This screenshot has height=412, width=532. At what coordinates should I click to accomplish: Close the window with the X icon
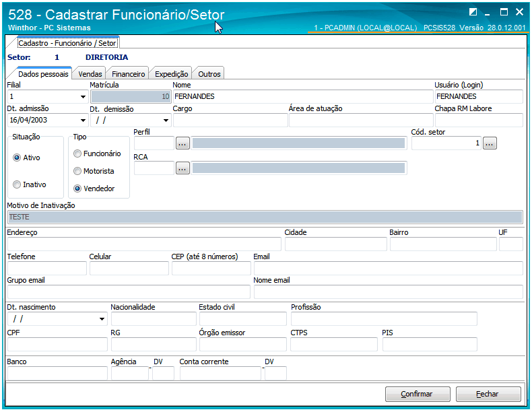click(x=519, y=12)
